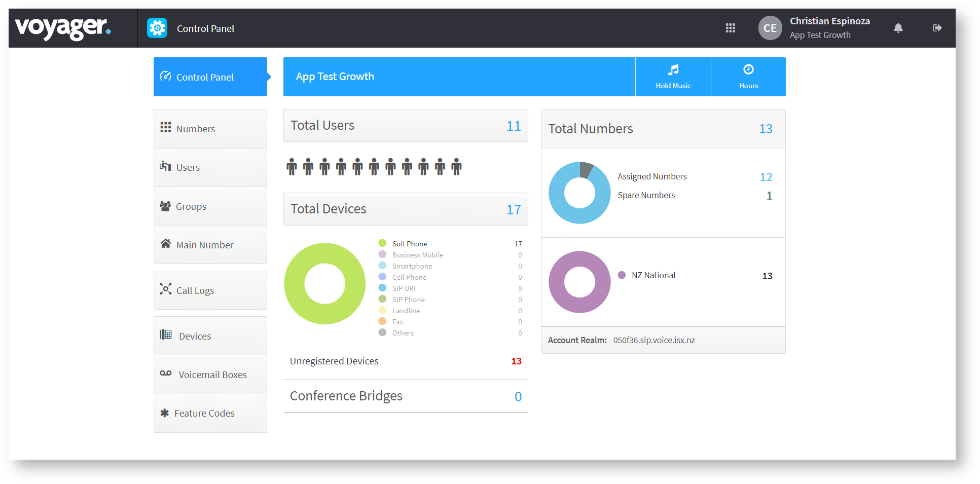This screenshot has height=484, width=980.
Task: Open the Hours clock settings
Action: coord(748,77)
